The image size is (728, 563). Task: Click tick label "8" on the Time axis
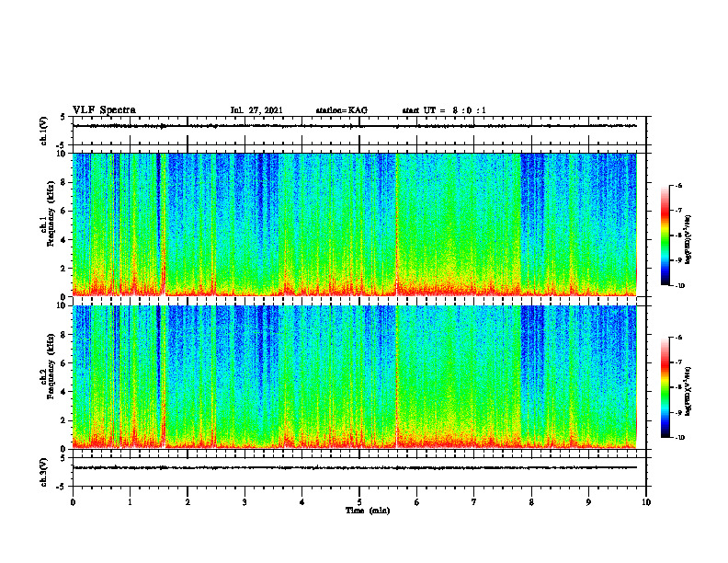tap(531, 502)
